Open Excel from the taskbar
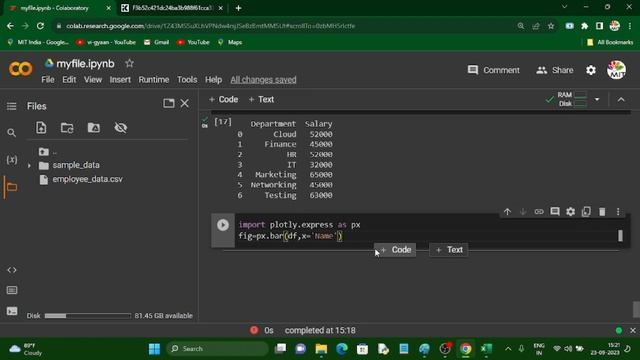640x360 pixels. tap(486, 349)
